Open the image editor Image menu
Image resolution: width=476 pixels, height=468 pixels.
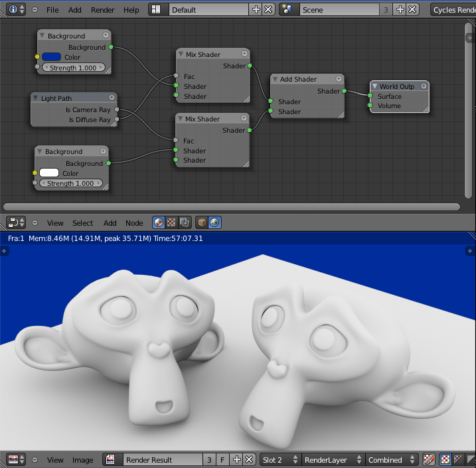tap(82, 460)
